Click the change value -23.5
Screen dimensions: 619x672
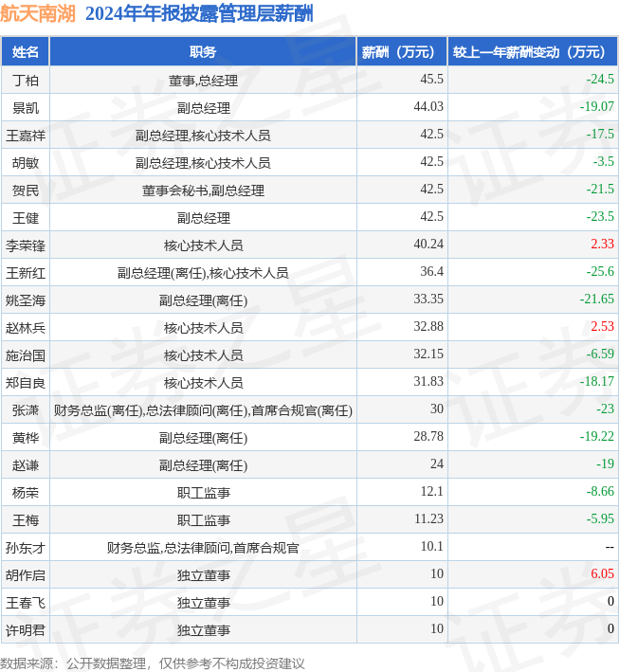click(600, 216)
